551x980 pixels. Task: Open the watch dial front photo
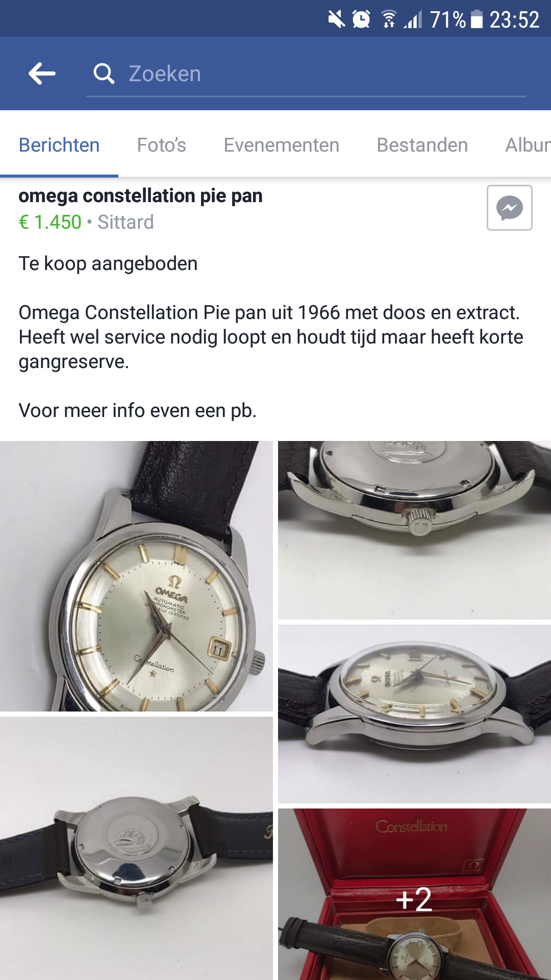coord(136,576)
